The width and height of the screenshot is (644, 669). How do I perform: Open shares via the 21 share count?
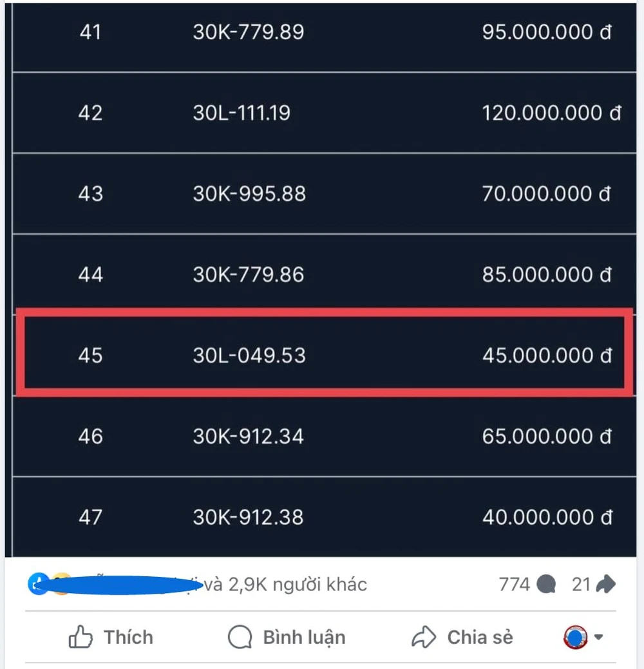593,584
